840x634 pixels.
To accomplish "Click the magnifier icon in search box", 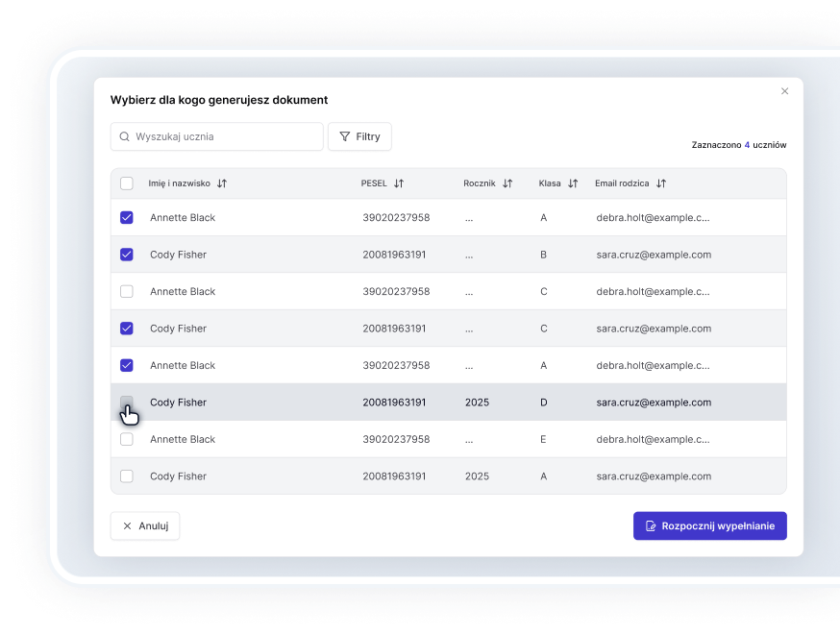I will coord(125,136).
